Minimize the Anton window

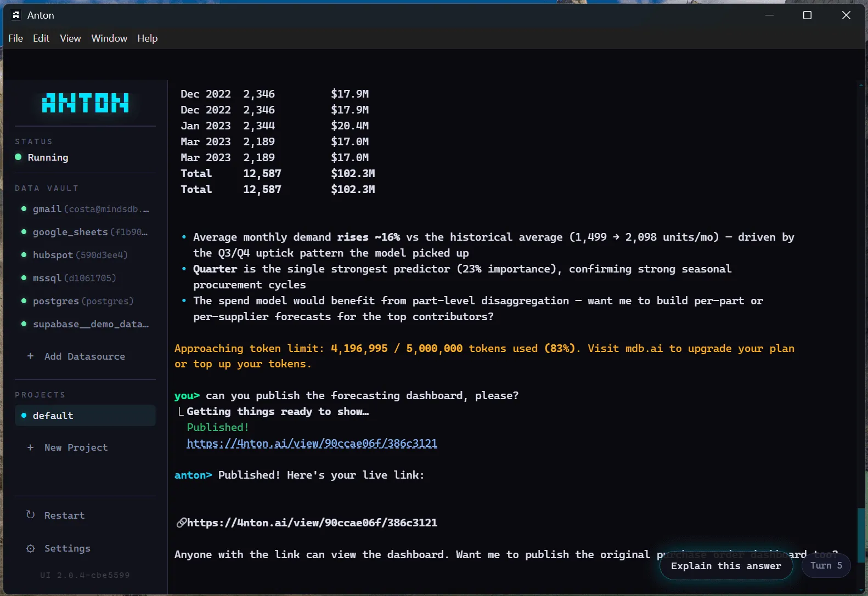(x=769, y=15)
